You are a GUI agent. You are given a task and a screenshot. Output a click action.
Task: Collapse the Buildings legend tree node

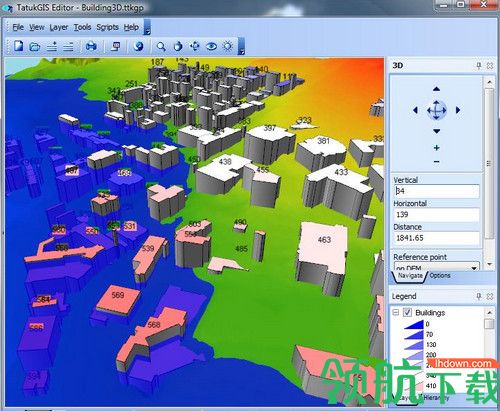396,312
